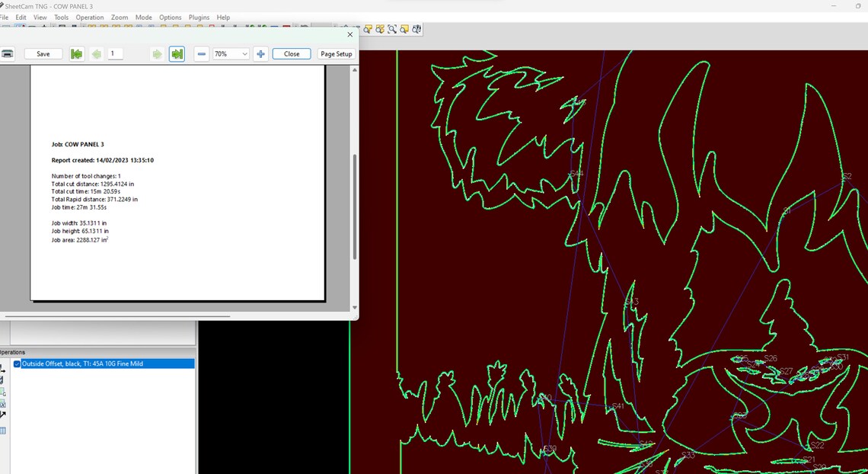
Task: Open the print dialog via printer icon
Action: click(8, 53)
